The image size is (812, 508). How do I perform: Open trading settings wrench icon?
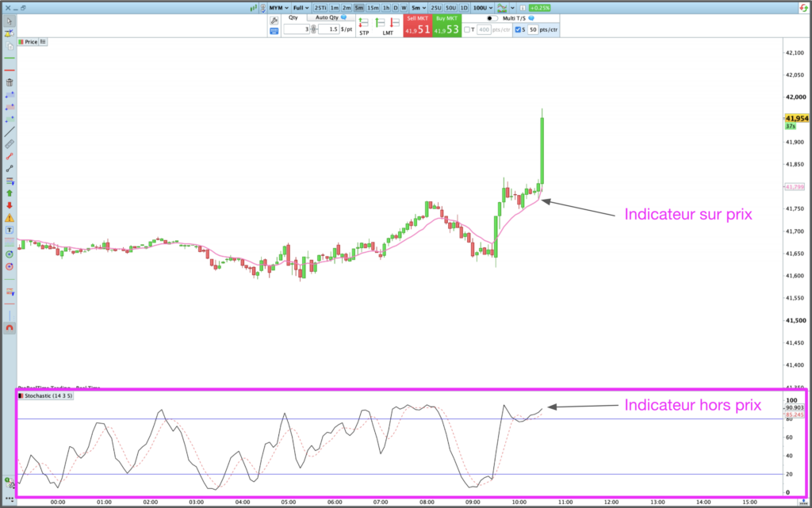click(274, 19)
